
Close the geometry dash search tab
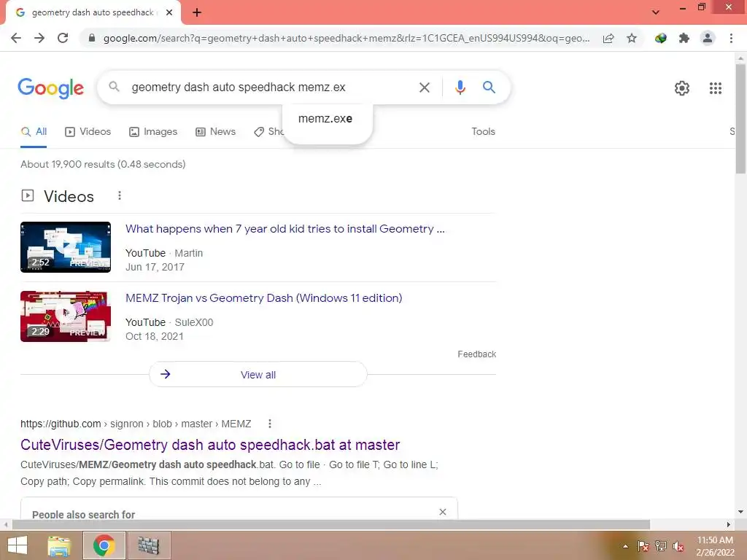tap(169, 12)
